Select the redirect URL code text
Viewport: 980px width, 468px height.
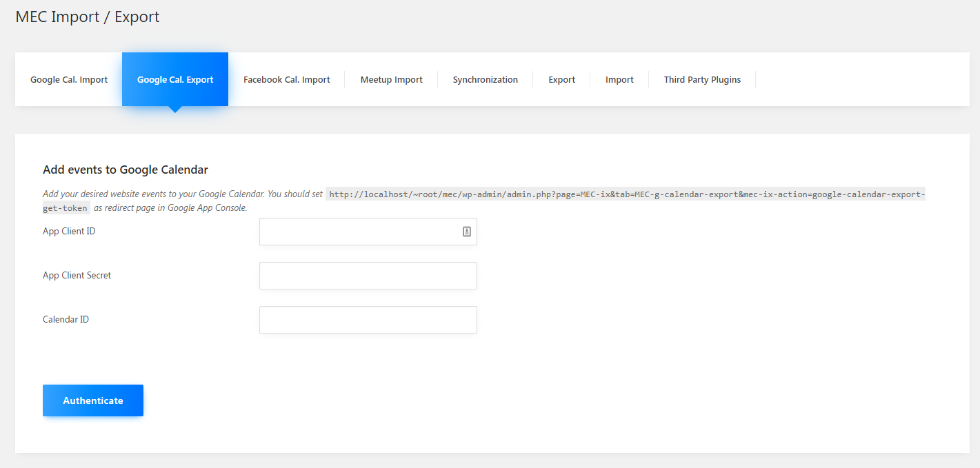tap(484, 201)
